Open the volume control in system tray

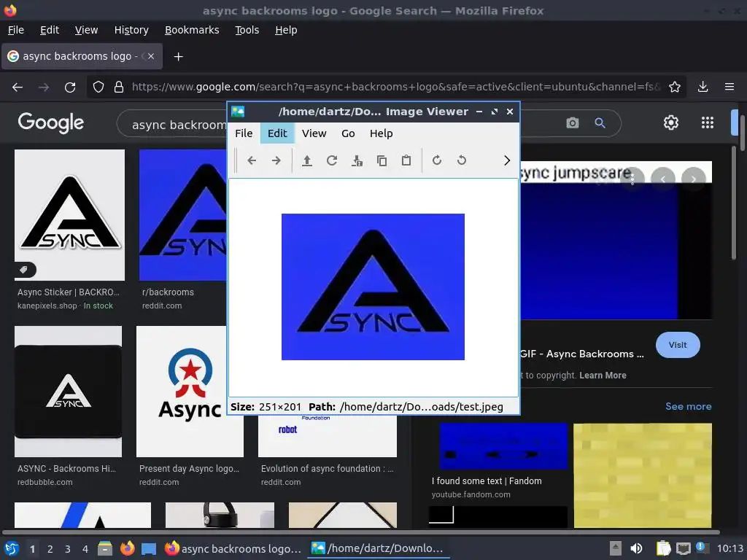(636, 548)
